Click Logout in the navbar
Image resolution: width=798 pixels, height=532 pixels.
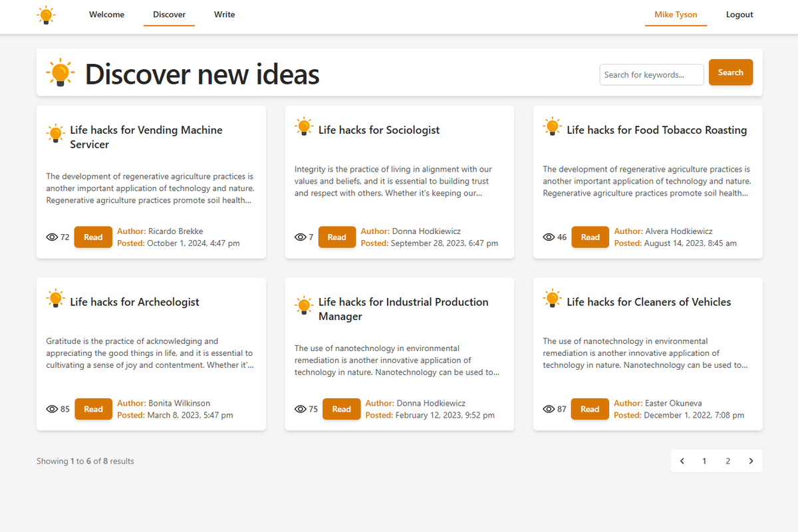pos(739,15)
